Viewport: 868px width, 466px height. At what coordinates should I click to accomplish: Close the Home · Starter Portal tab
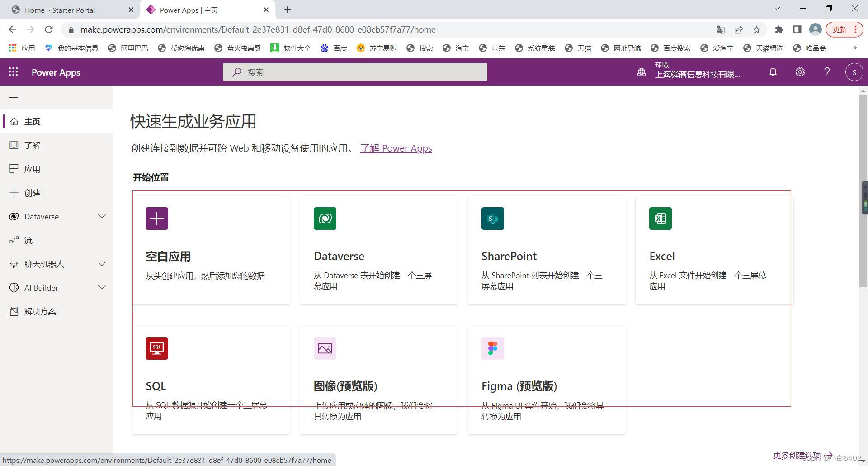pyautogui.click(x=131, y=10)
